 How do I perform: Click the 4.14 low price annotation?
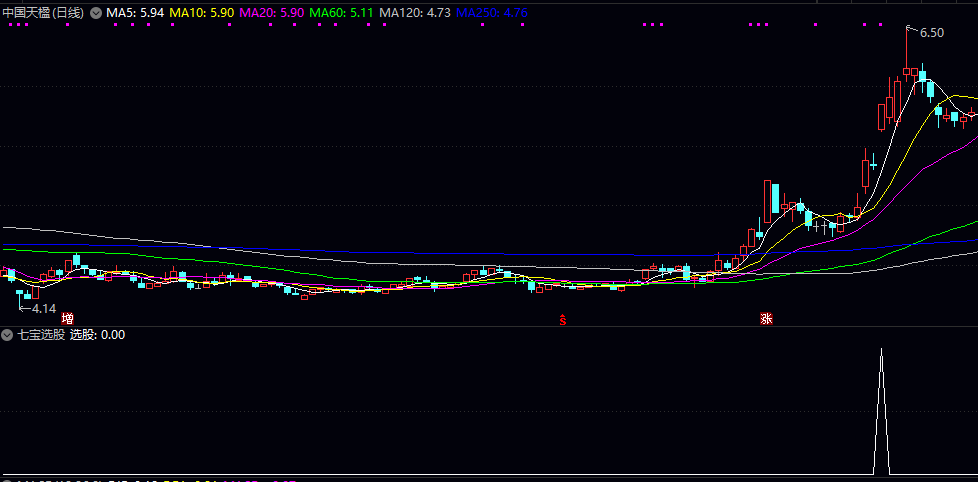pyautogui.click(x=43, y=309)
